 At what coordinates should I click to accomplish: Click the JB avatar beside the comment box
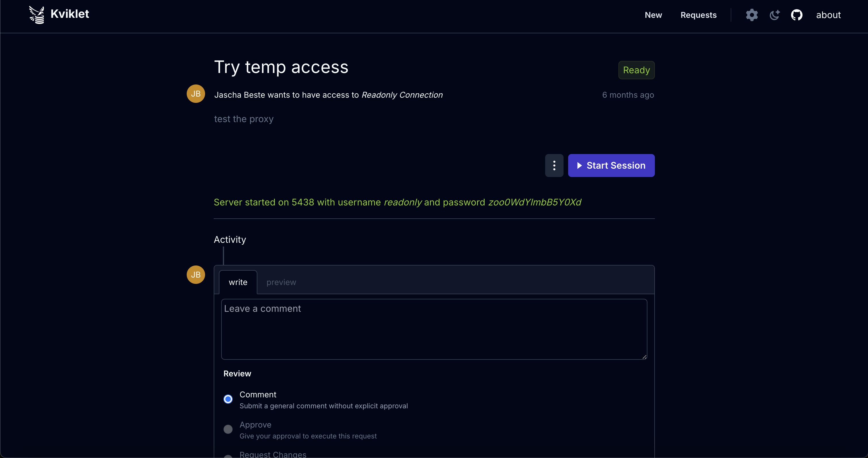(196, 275)
